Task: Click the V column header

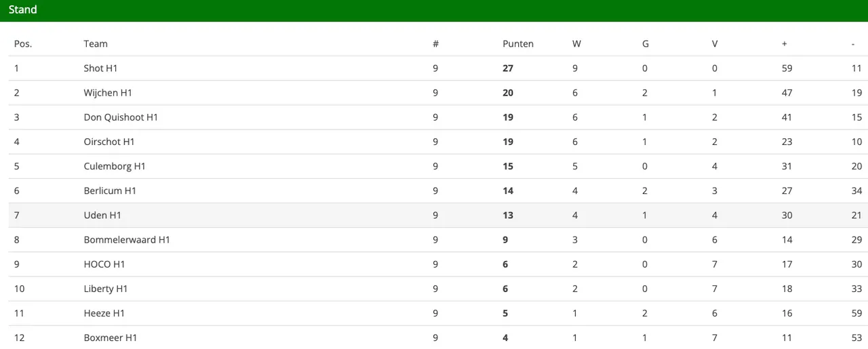Action: pyautogui.click(x=715, y=44)
